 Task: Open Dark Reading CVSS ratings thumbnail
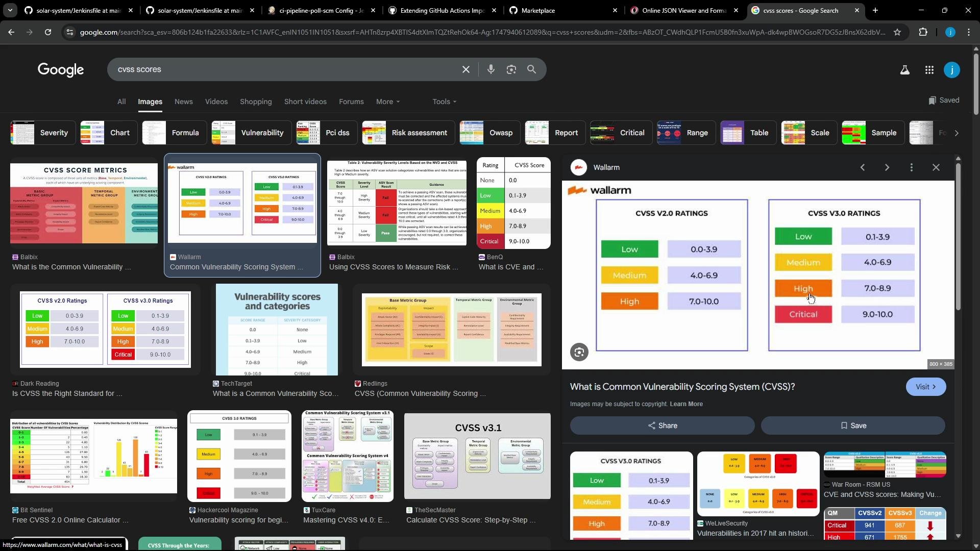click(x=105, y=330)
